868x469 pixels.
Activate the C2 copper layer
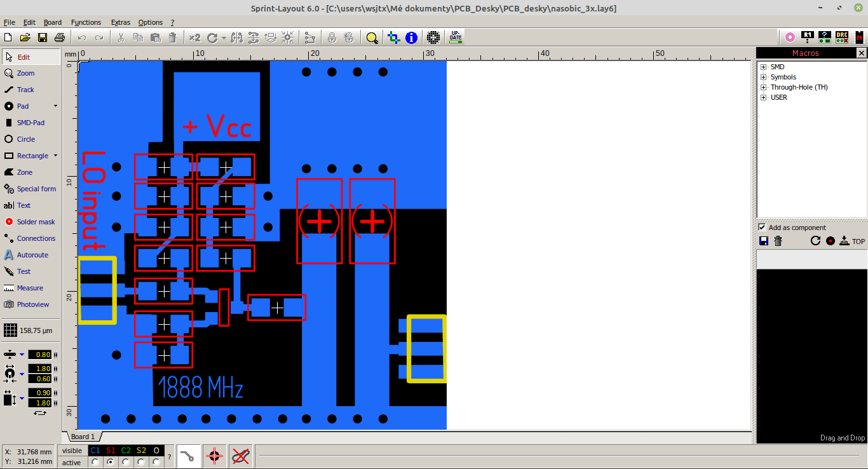(126, 462)
